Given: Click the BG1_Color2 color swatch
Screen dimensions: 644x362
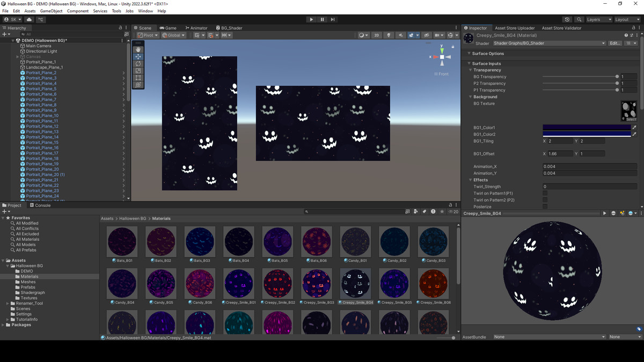Looking at the screenshot, I should point(586,135).
